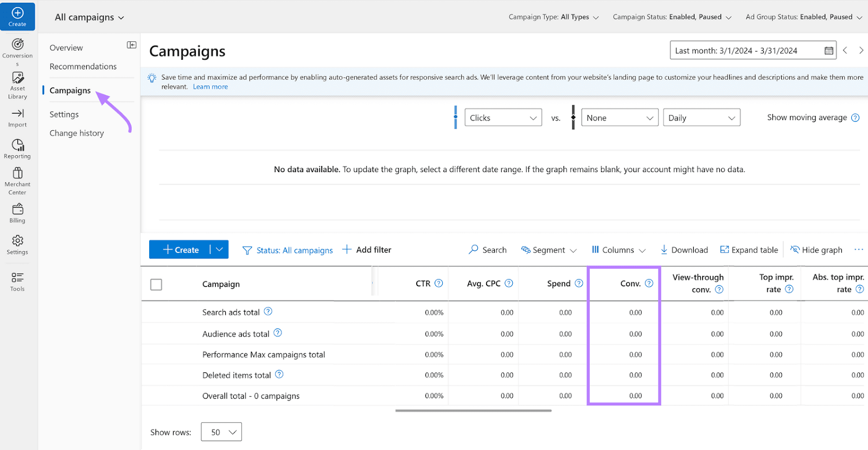Select Recommendations in the left menu
The image size is (868, 450).
[83, 66]
